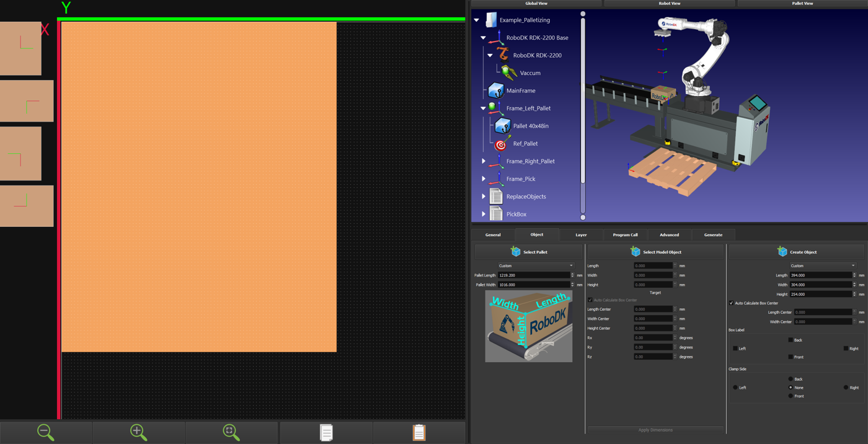Click the Create Object button

[797, 252]
